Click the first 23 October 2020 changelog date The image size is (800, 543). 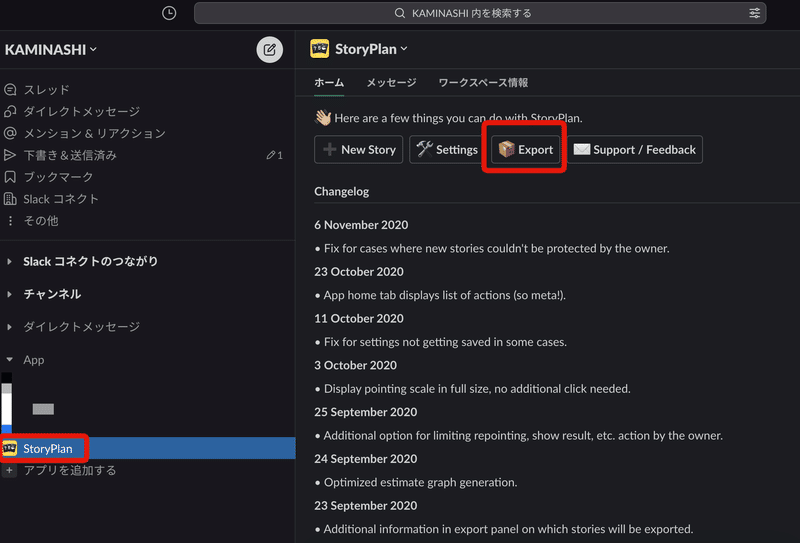pyautogui.click(x=359, y=272)
